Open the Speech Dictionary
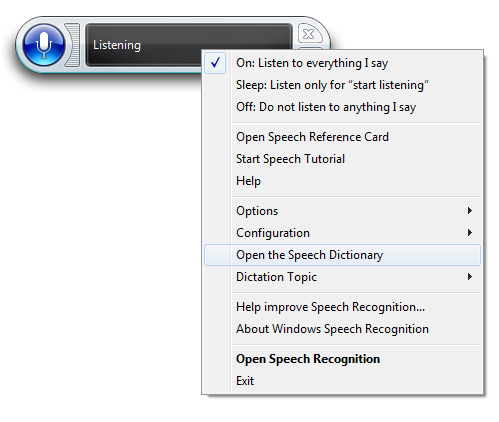 [x=342, y=255]
